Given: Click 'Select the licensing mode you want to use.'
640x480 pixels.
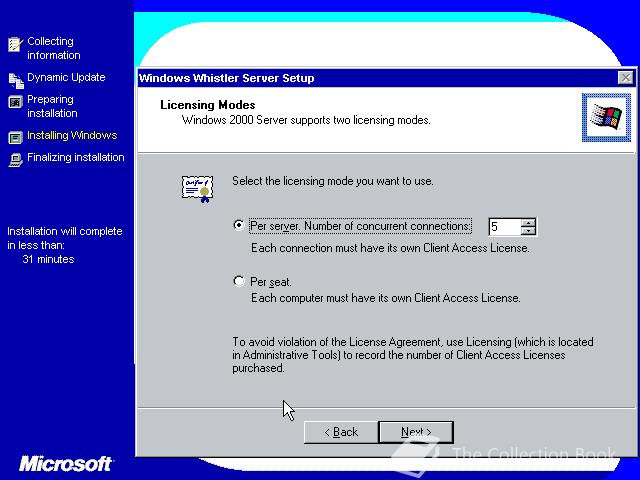Looking at the screenshot, I should [333, 181].
